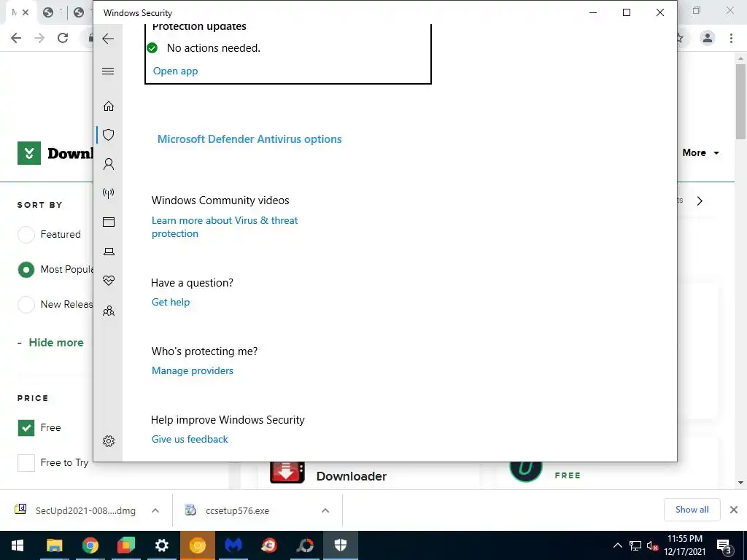The image size is (747, 560).
Task: Open Windows Security hamburger menu
Action: [108, 71]
